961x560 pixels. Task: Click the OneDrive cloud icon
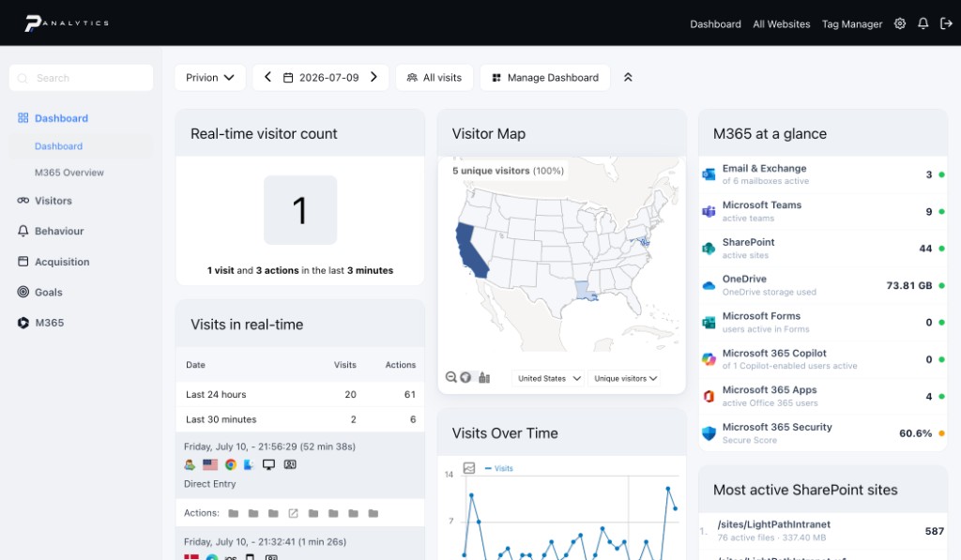tap(709, 285)
